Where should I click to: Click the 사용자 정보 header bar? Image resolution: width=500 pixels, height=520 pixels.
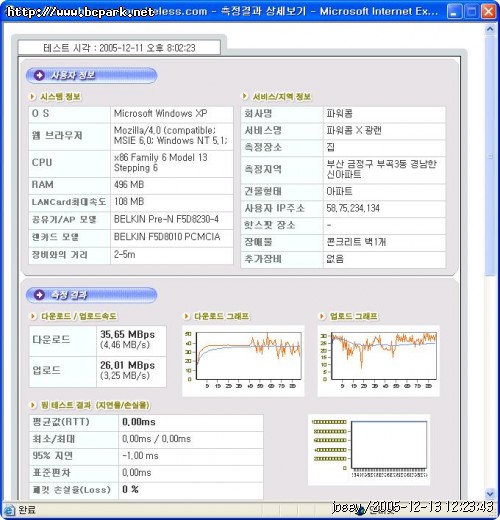pyautogui.click(x=91, y=75)
